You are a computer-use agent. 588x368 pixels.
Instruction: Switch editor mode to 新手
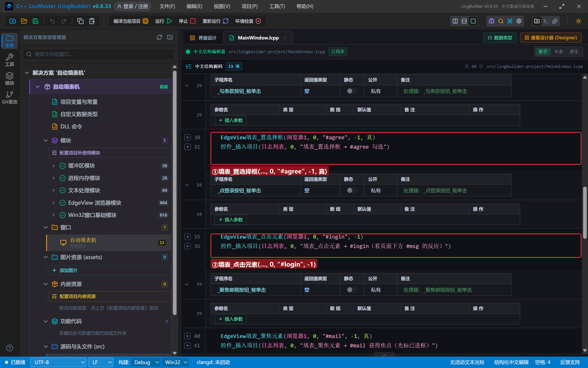coord(543,52)
